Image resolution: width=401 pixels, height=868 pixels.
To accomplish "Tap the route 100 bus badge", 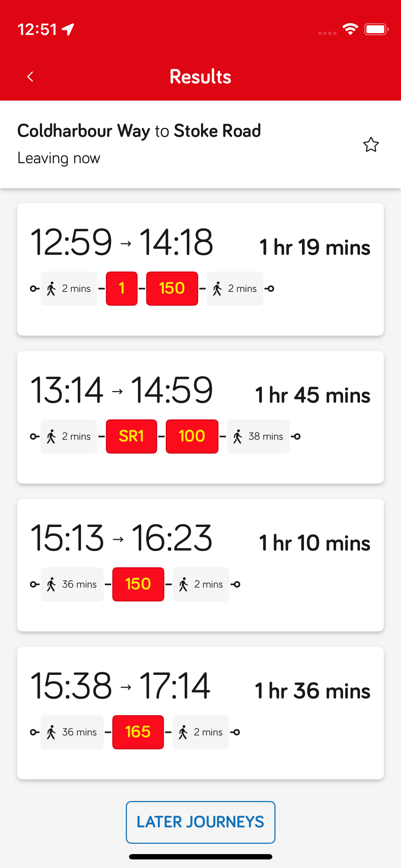I will [x=192, y=436].
